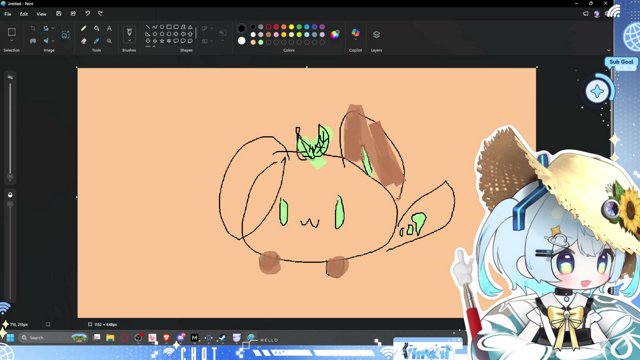The width and height of the screenshot is (640, 360).
Task: Open Steam from the taskbar
Action: 222,338
